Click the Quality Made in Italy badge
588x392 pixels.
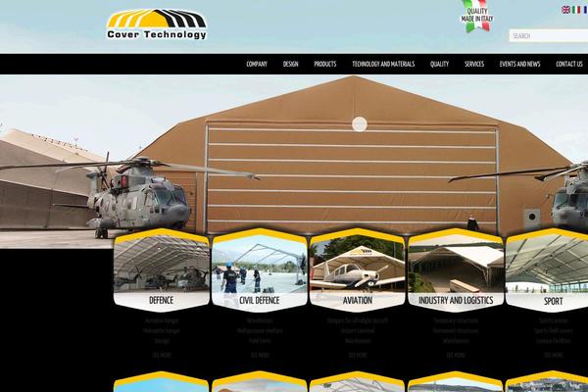(477, 16)
